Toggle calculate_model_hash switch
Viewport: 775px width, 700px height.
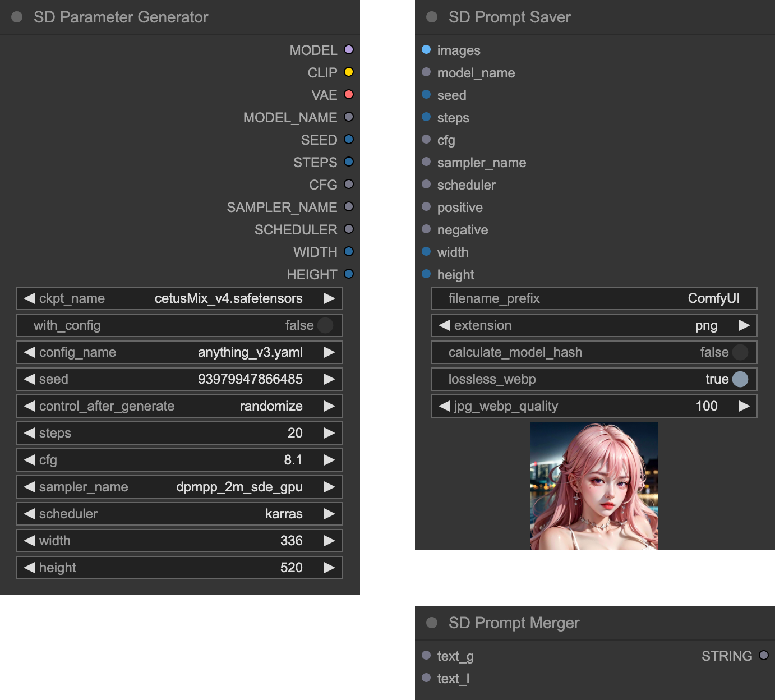tap(740, 352)
